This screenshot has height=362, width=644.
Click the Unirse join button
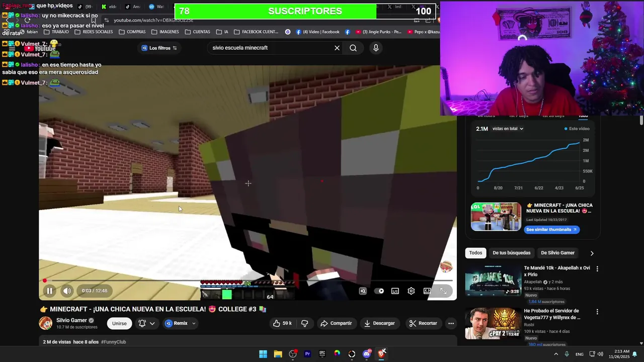coord(119,323)
